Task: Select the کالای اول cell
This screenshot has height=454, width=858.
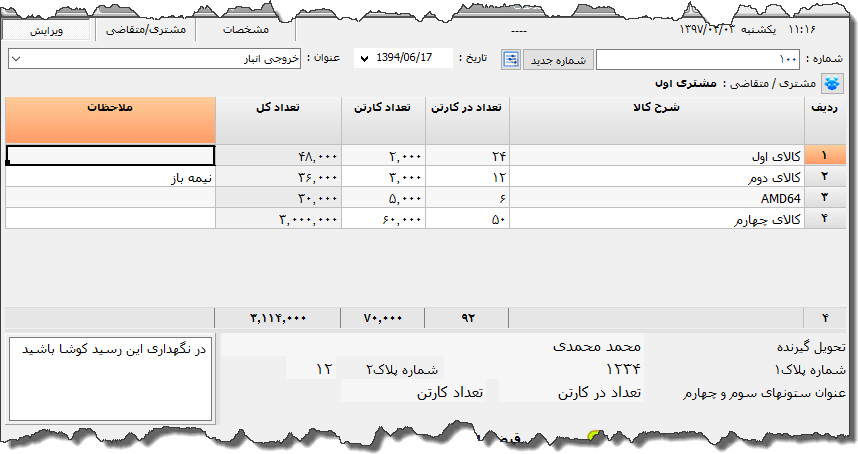Action: coord(657,156)
